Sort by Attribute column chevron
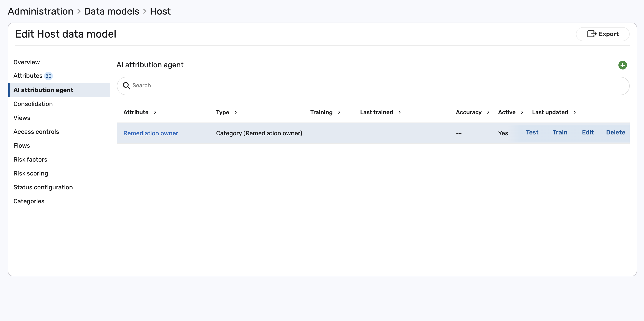Image resolution: width=644 pixels, height=321 pixels. (155, 113)
